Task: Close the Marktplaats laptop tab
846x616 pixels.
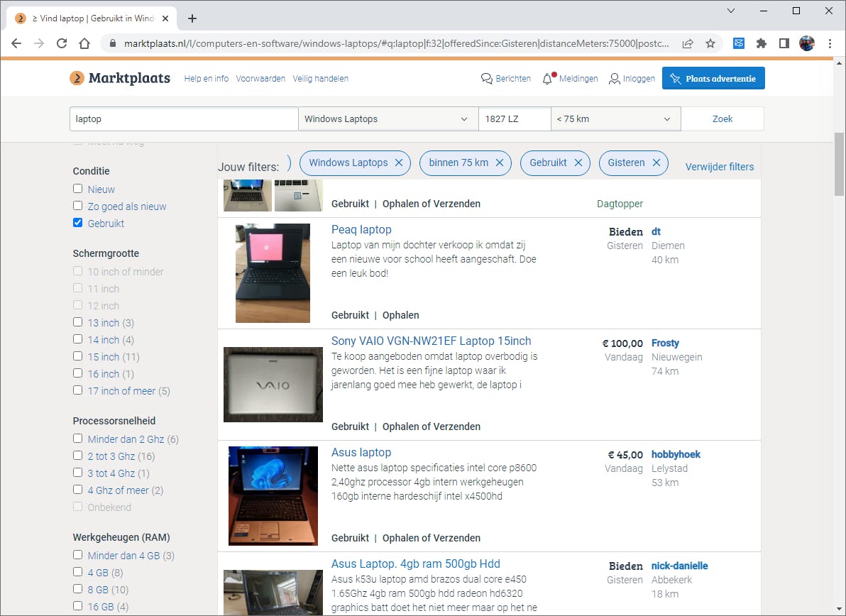Action: pos(165,18)
